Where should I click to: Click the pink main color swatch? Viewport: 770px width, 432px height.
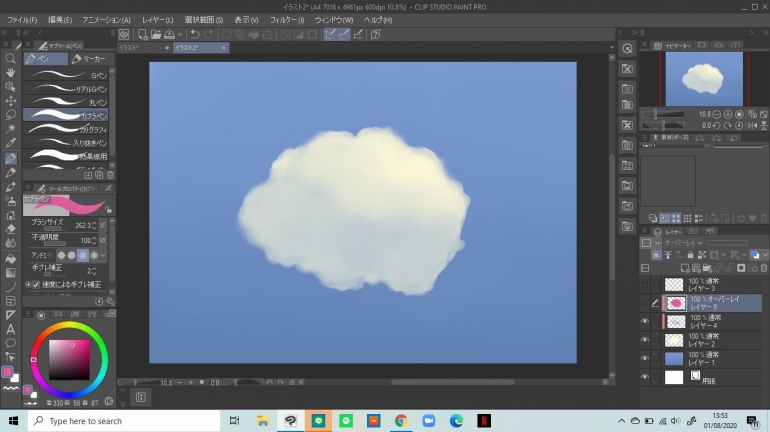point(7,372)
